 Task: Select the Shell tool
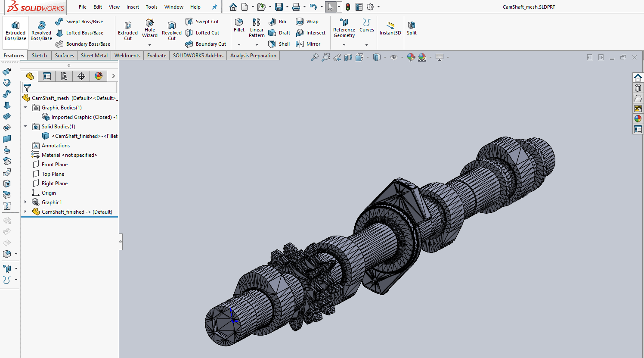point(279,44)
